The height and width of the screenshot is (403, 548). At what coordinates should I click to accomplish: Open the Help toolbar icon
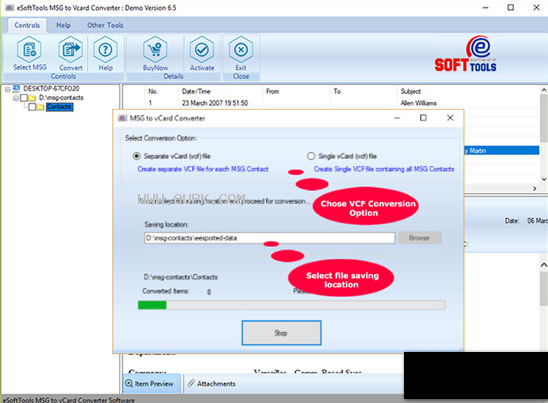pos(105,53)
